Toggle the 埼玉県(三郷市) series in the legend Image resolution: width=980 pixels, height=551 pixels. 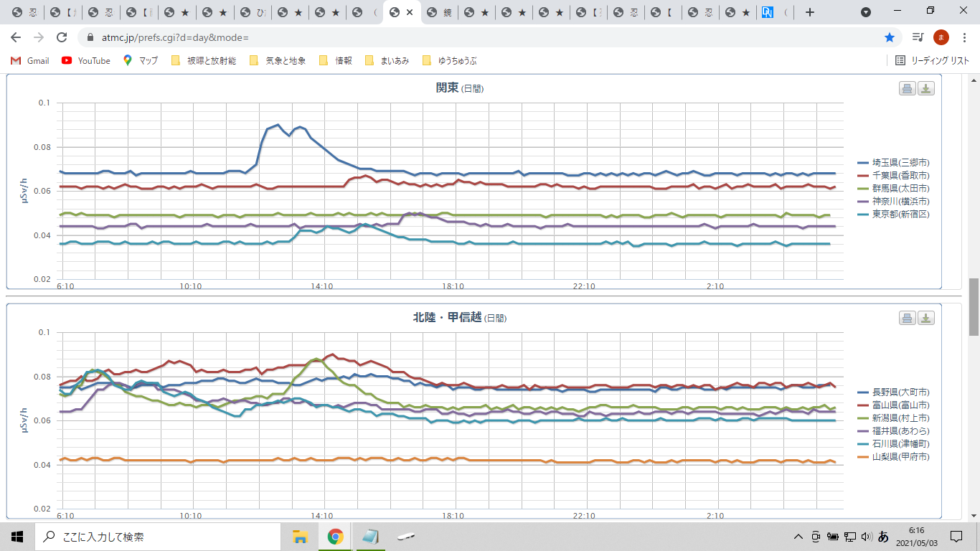pos(894,162)
